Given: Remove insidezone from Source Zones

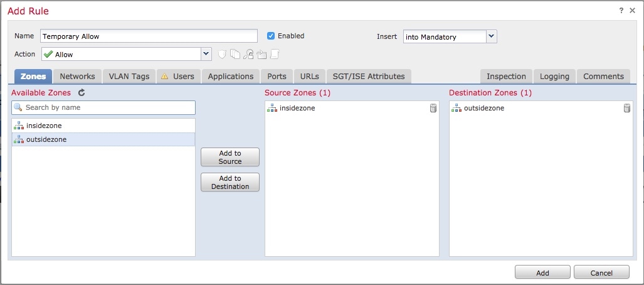Looking at the screenshot, I should click(x=433, y=108).
